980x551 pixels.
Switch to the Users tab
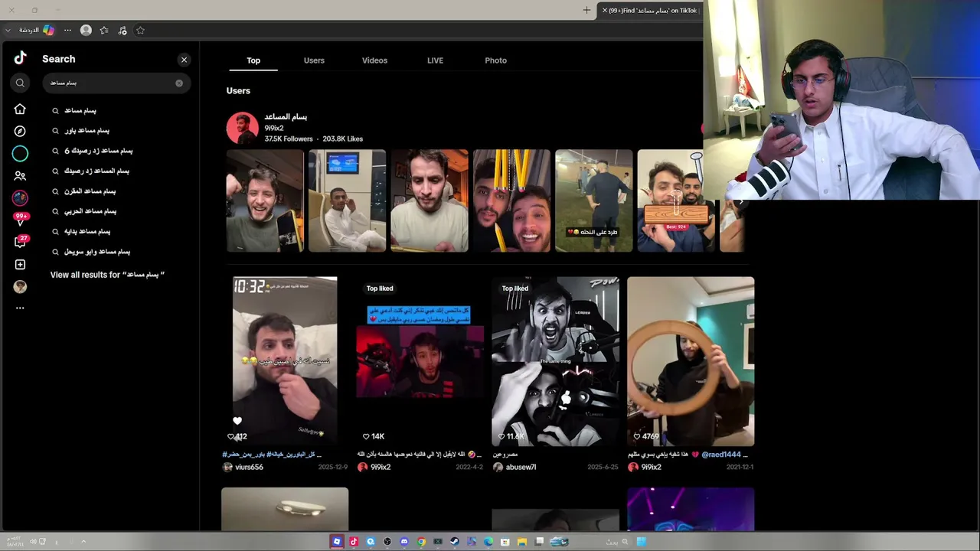314,60
